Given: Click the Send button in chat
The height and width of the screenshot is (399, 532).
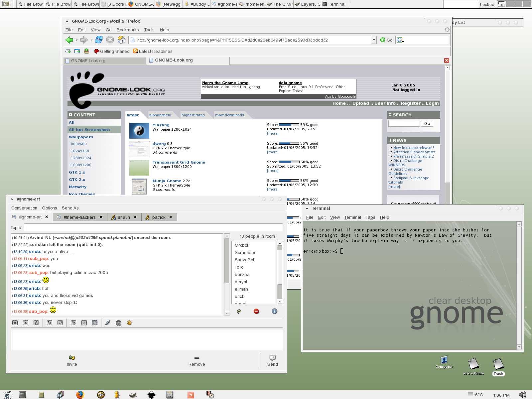Looking at the screenshot, I should coord(273,361).
